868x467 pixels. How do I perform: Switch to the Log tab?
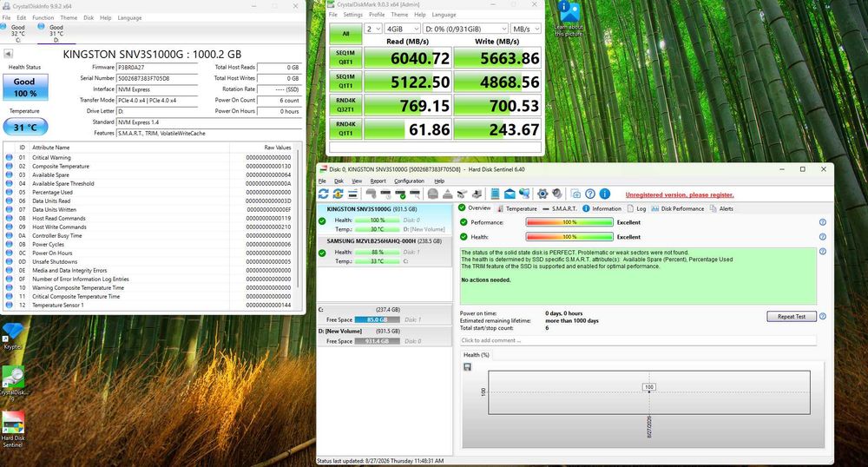(636, 208)
